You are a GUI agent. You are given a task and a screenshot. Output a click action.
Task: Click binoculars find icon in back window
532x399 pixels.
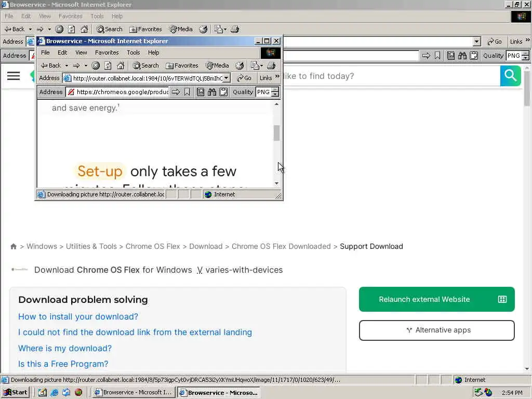[462, 56]
